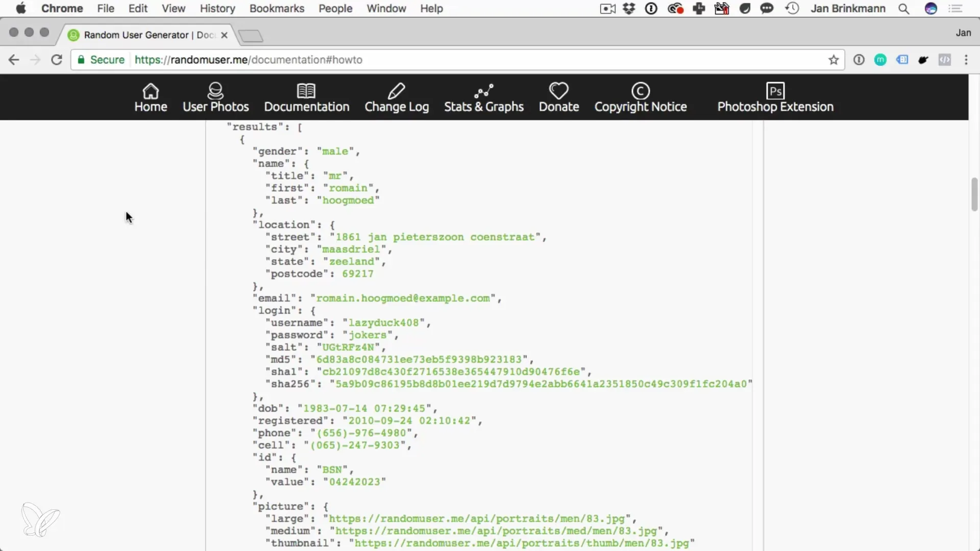Bookmark page with star icon
This screenshot has height=551, width=980.
pos(834,60)
